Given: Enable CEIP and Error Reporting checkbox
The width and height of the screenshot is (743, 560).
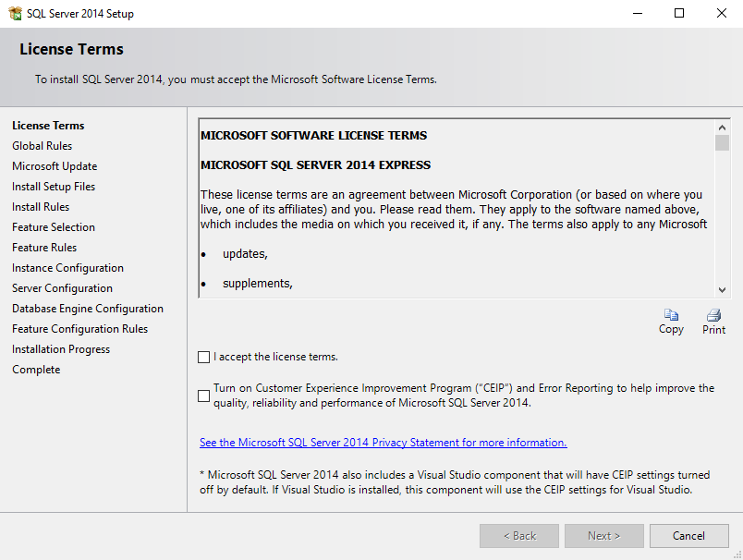Looking at the screenshot, I should coord(203,396).
